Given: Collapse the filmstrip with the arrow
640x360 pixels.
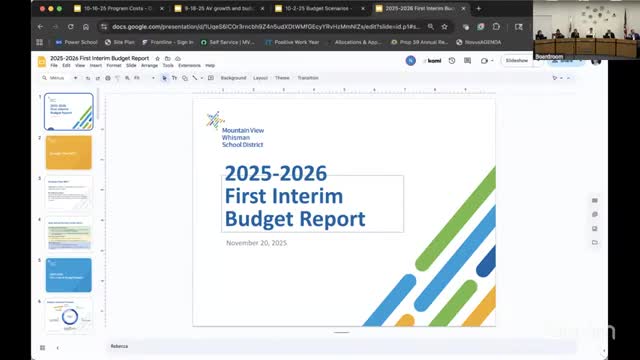Looking at the screenshot, I should 58,348.
